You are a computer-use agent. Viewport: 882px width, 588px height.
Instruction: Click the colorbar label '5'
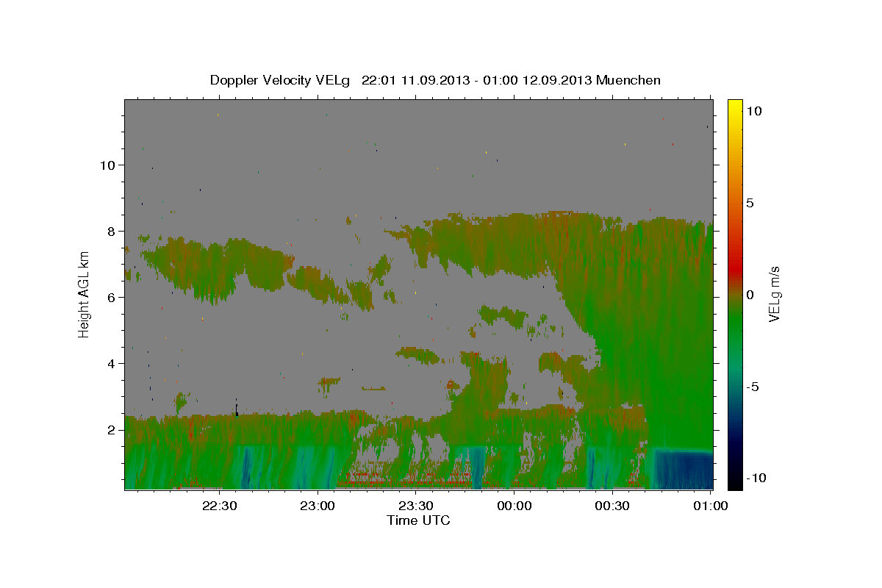(750, 203)
